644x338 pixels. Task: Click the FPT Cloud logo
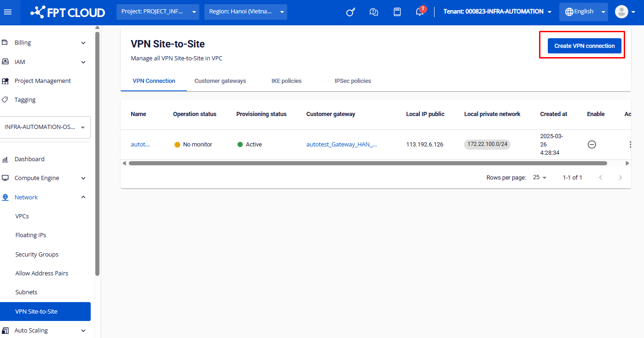pyautogui.click(x=68, y=12)
